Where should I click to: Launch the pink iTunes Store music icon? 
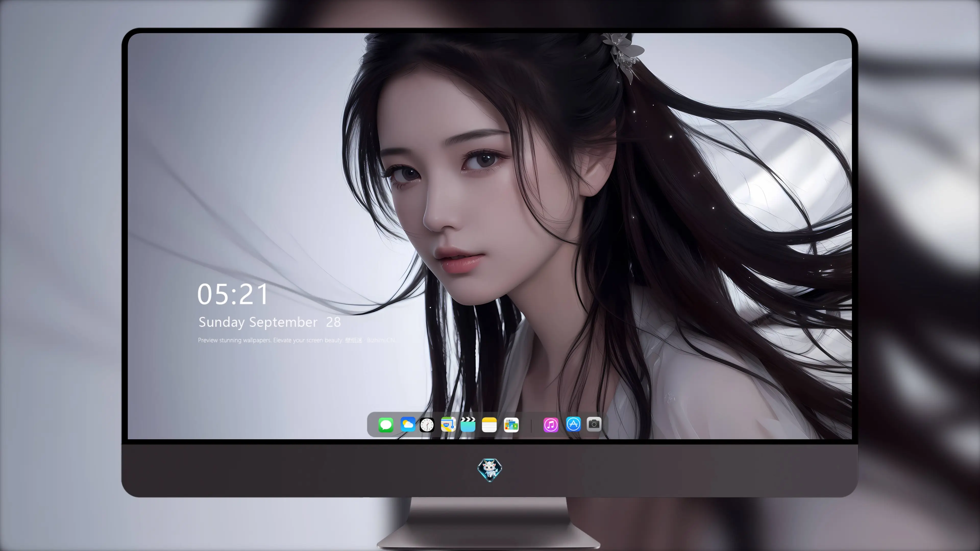point(551,425)
